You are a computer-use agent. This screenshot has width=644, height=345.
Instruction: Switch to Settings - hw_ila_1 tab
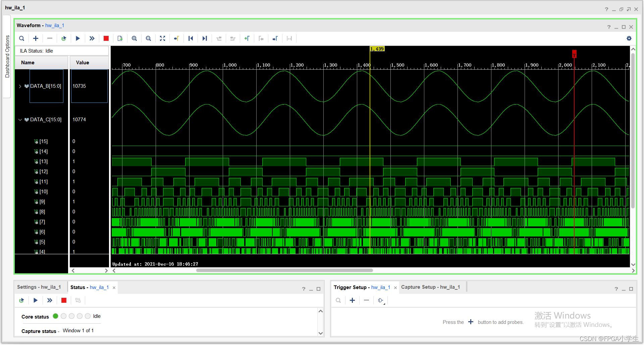pyautogui.click(x=39, y=287)
